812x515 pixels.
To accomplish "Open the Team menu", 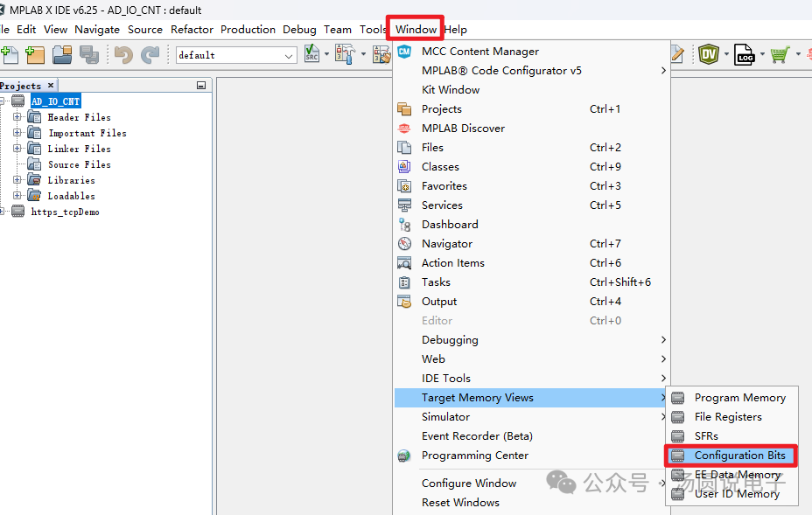I will [x=338, y=30].
